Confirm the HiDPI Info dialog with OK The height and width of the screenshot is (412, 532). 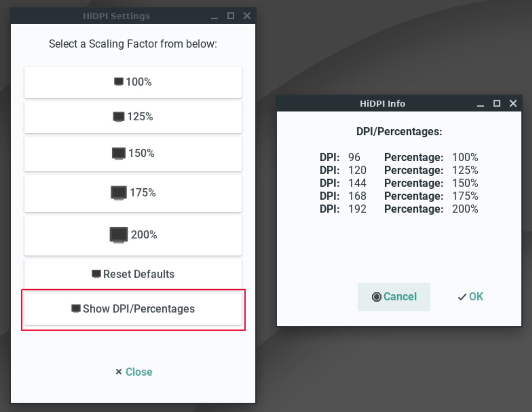pos(470,297)
